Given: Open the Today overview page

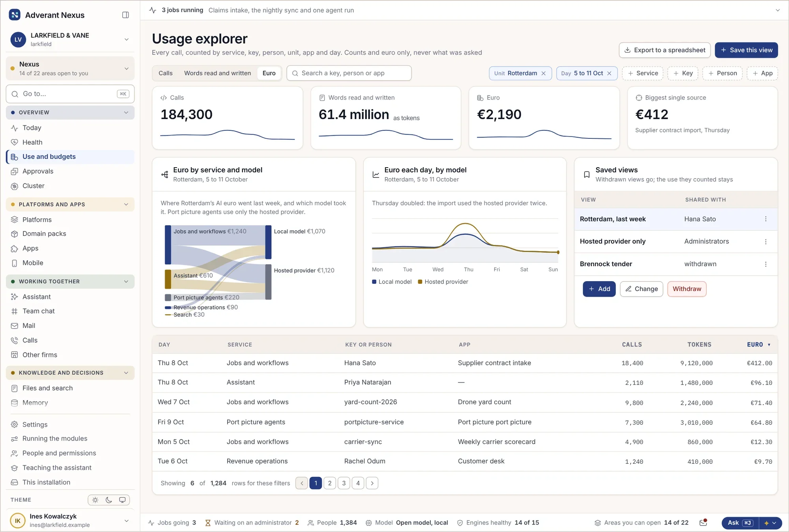Looking at the screenshot, I should coord(70,128).
